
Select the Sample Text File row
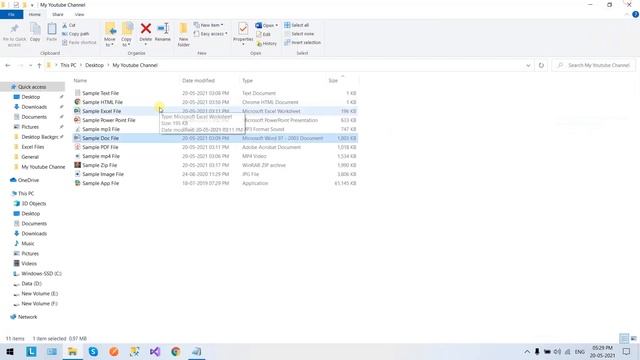(x=215, y=93)
